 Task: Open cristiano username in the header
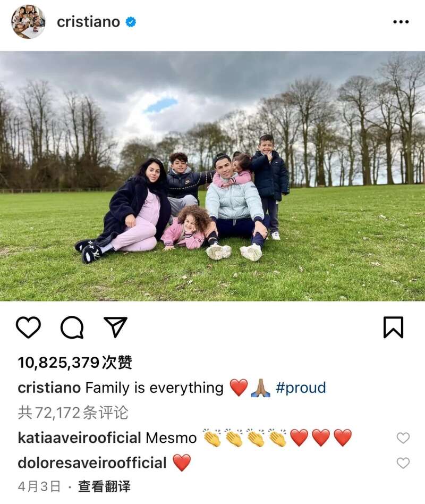88,22
